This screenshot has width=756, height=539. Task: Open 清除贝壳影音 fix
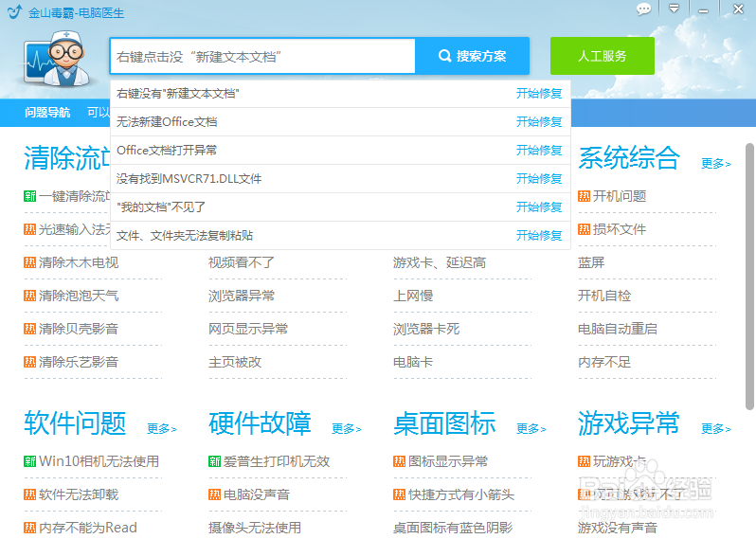[79, 330]
